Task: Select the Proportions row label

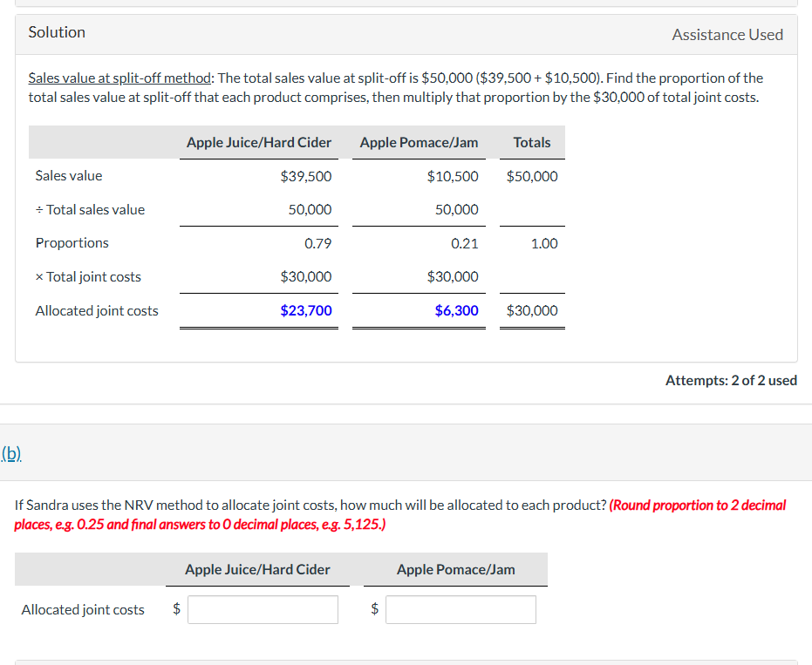Action: 72,242
